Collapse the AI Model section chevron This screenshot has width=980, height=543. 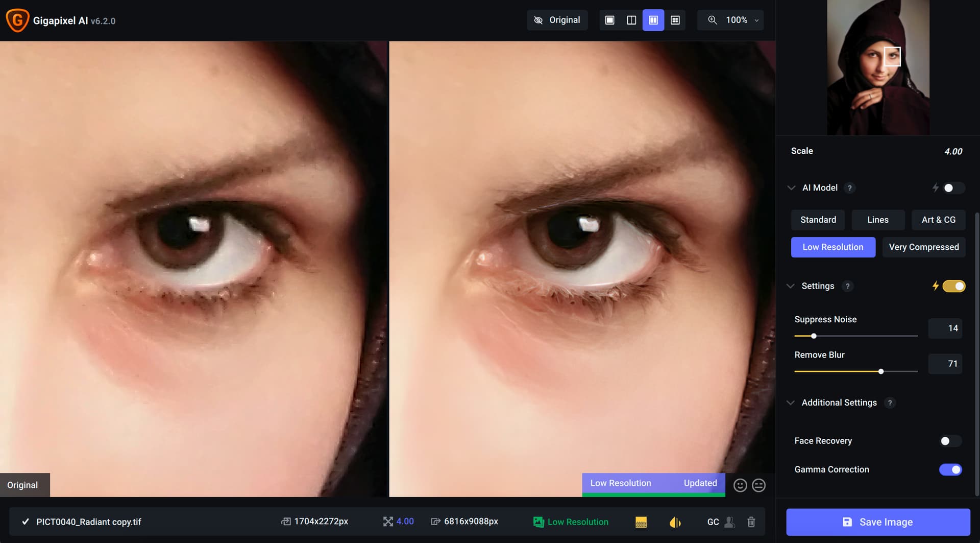tap(791, 188)
